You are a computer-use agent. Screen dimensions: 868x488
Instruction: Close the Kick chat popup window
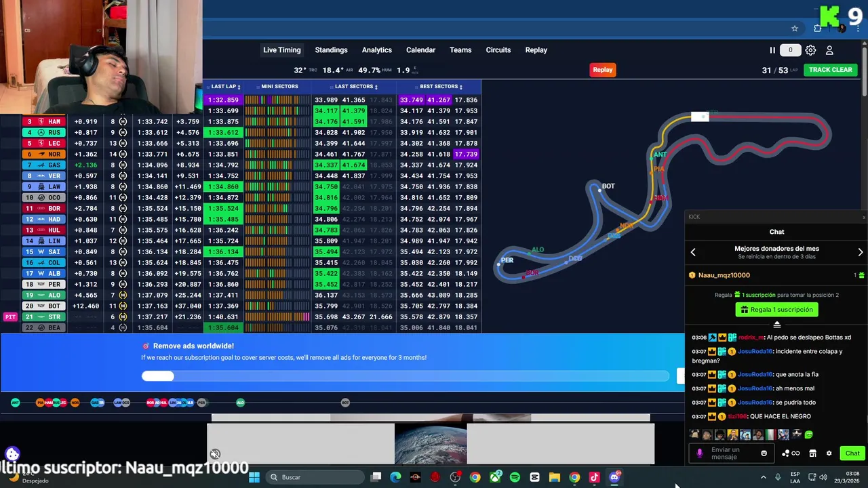864,217
